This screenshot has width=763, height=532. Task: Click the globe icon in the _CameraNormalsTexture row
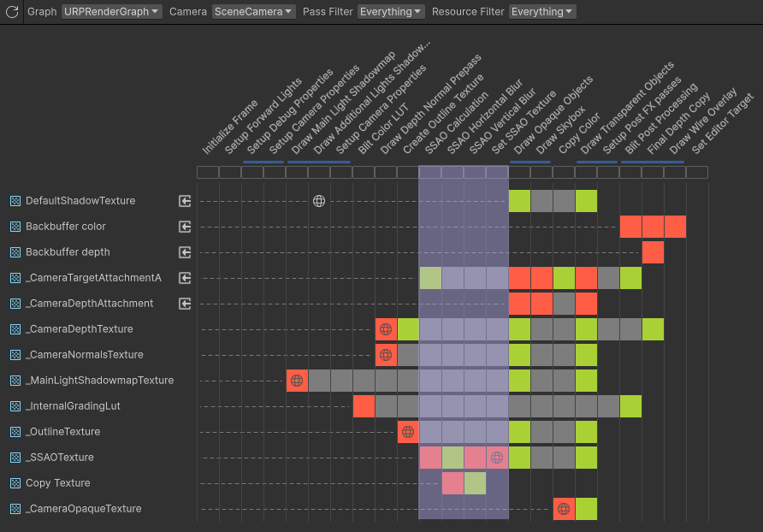(x=385, y=355)
